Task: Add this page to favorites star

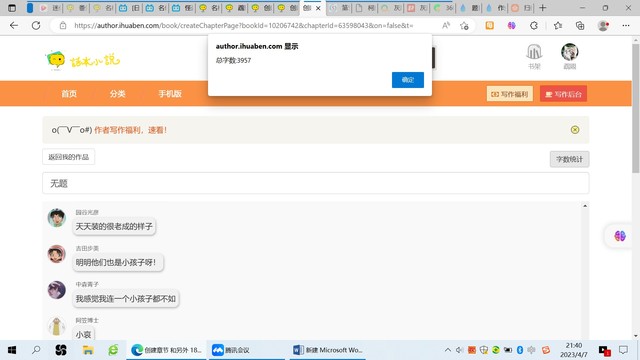Action: click(x=464, y=26)
